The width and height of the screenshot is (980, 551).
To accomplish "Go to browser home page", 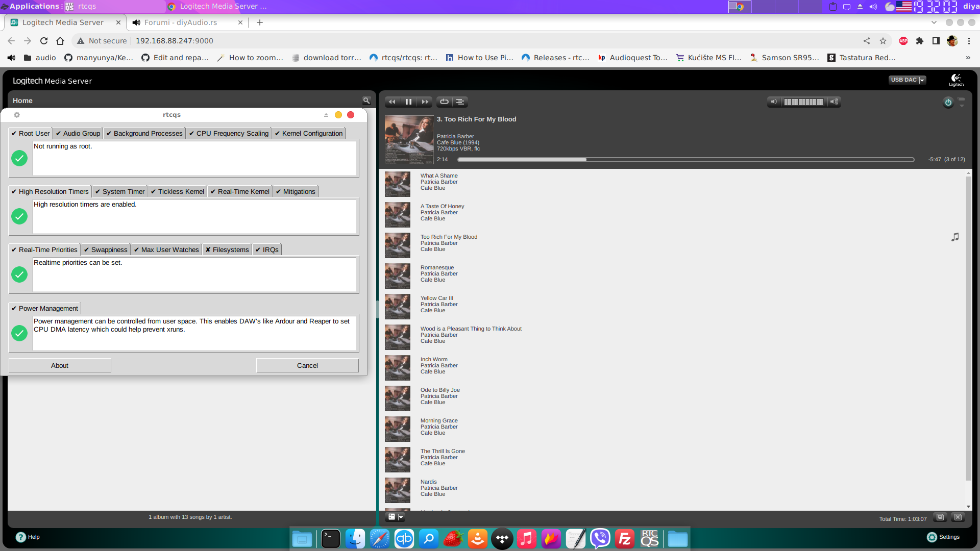I will [x=60, y=41].
